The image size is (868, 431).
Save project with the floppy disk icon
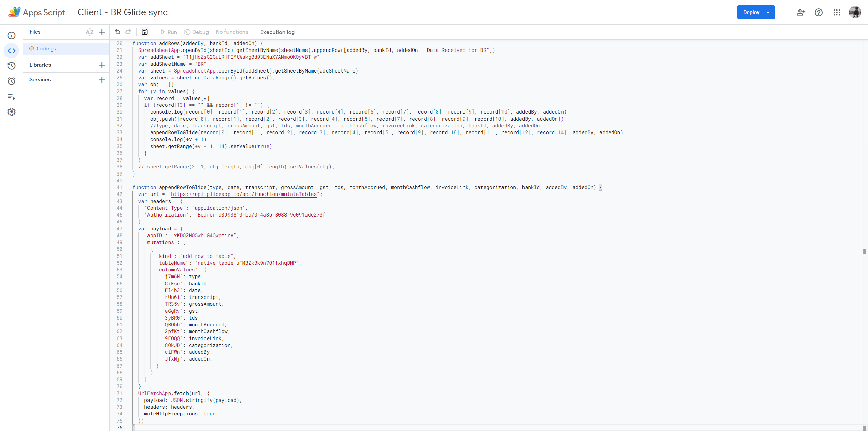[x=145, y=32]
